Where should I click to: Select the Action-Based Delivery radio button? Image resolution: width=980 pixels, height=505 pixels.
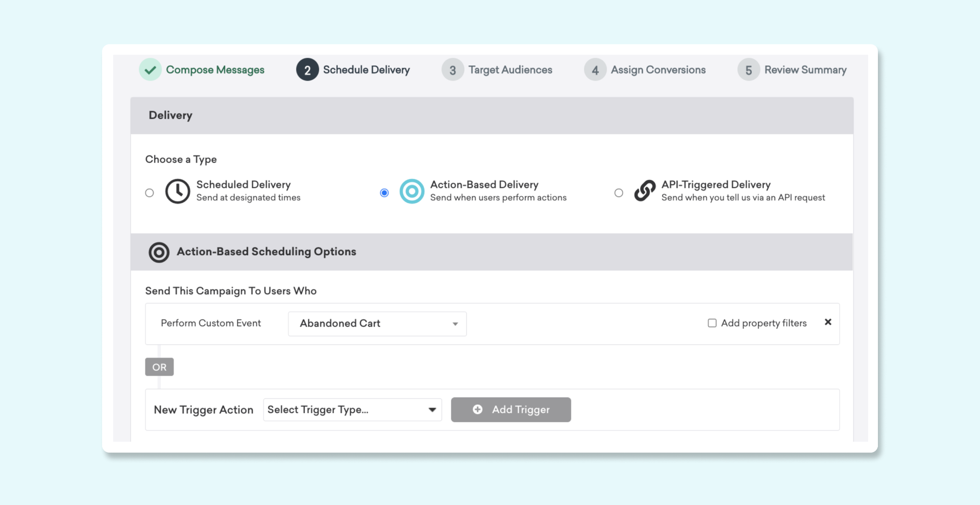[x=384, y=193]
